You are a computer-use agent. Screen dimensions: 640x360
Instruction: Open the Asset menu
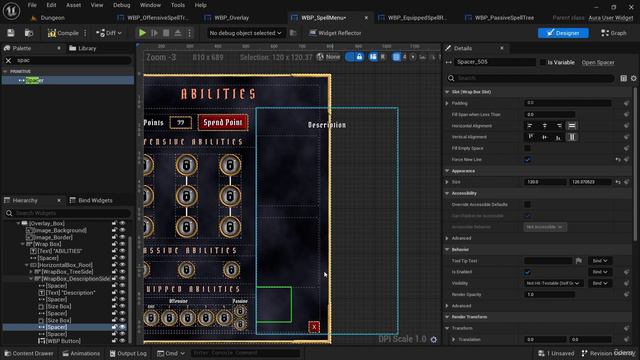[73, 5]
